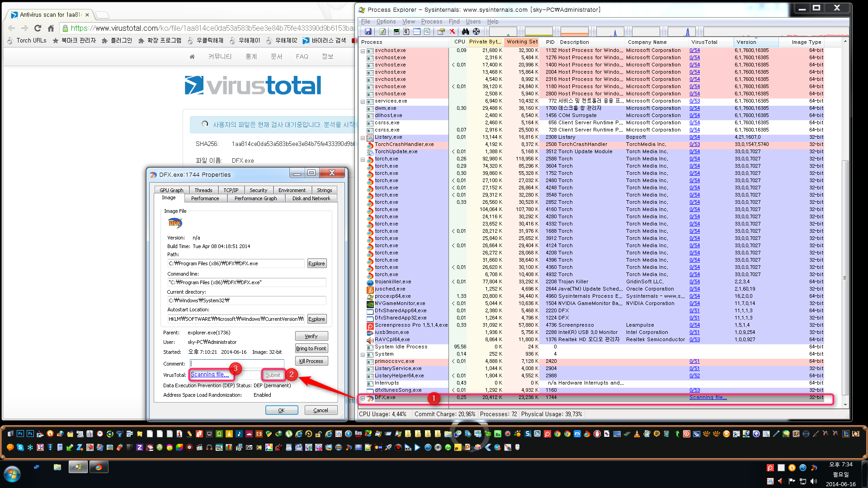Click the crosshair Find Window's Process icon
The width and height of the screenshot is (868, 488).
pyautogui.click(x=476, y=32)
